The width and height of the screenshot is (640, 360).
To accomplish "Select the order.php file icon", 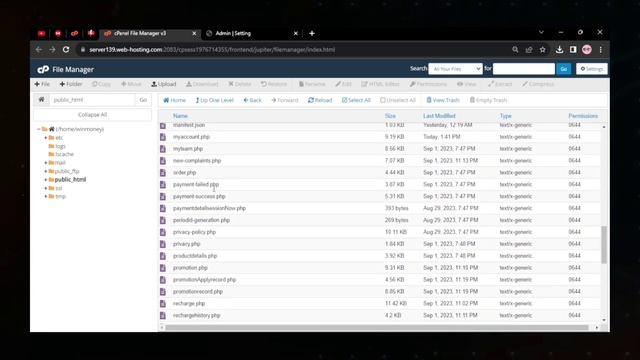I will pos(163,173).
